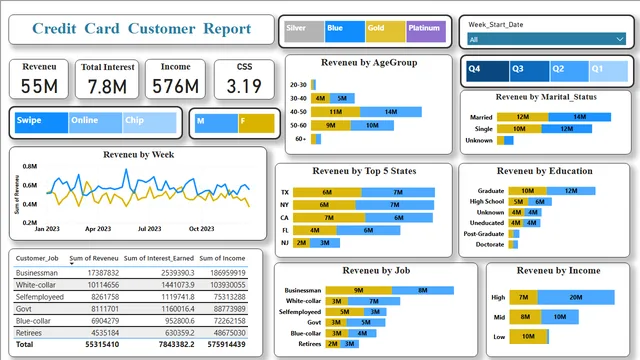Select the Blue-collar row in the table
The height and width of the screenshot is (360, 640).
pos(131,321)
